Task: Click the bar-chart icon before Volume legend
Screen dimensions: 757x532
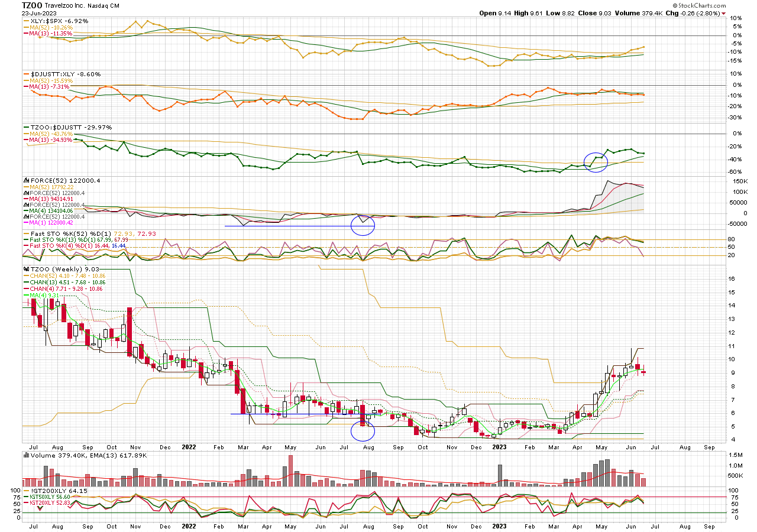Action: [x=25, y=455]
